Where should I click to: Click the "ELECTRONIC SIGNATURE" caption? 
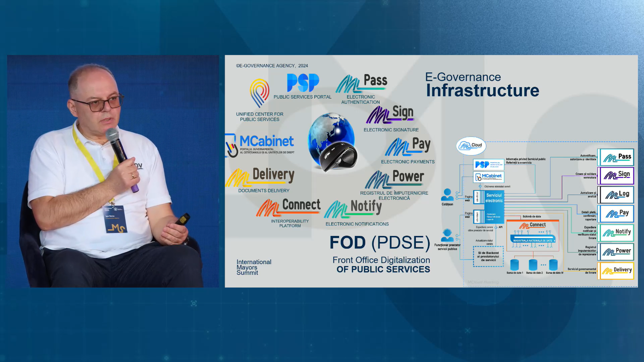[391, 130]
